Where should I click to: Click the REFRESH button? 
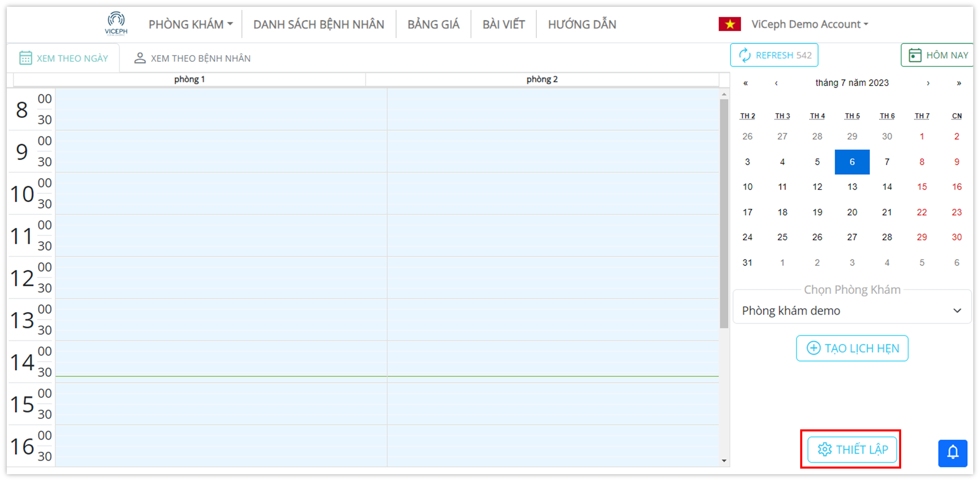point(774,55)
